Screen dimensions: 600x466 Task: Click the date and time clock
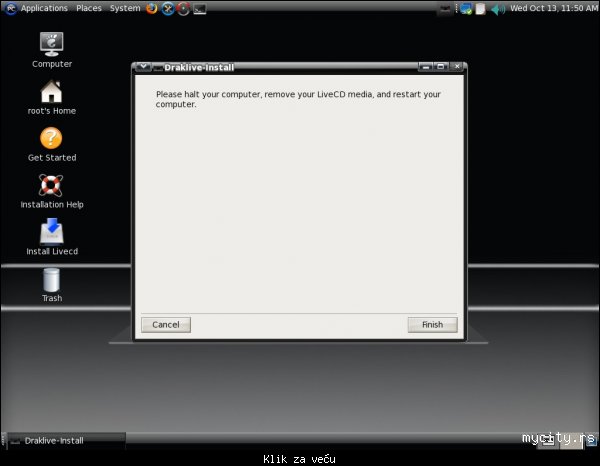coord(554,8)
